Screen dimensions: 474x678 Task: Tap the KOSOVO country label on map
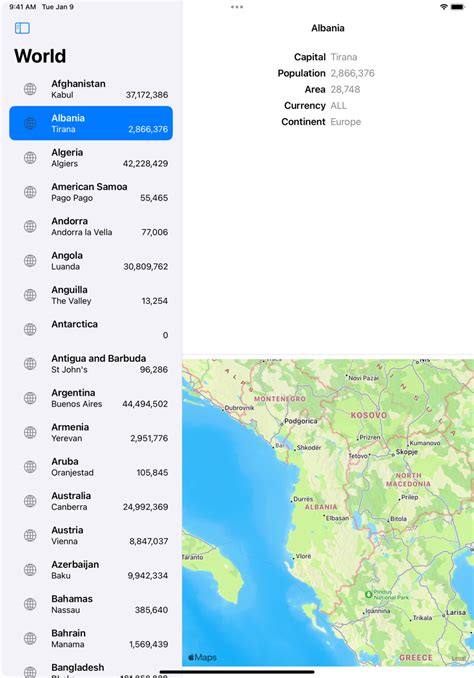[x=369, y=415]
